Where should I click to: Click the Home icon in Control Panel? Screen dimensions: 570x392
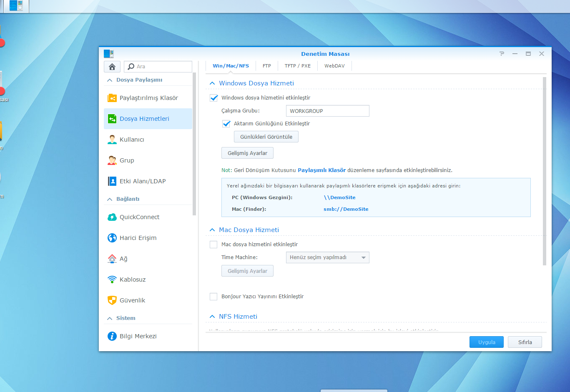pos(112,67)
